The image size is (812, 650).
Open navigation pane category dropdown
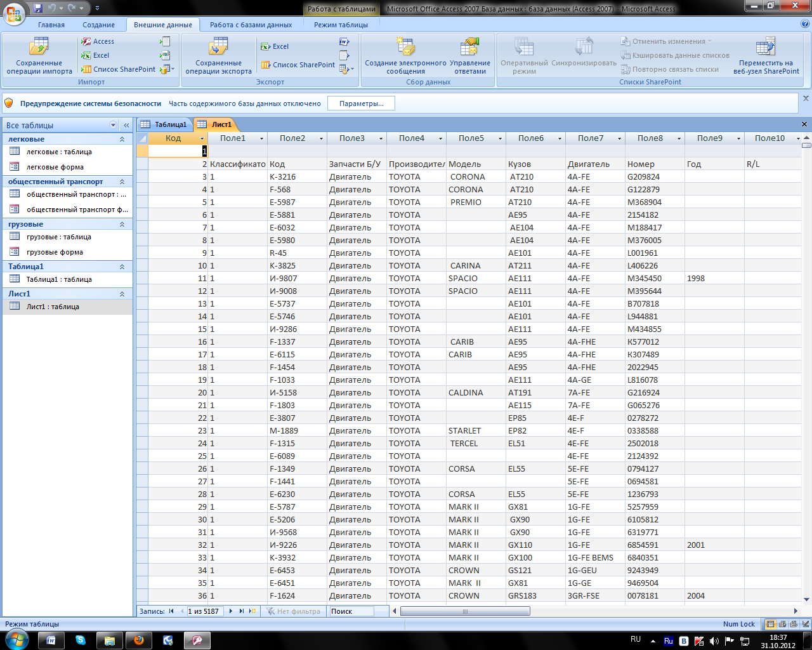(x=114, y=125)
